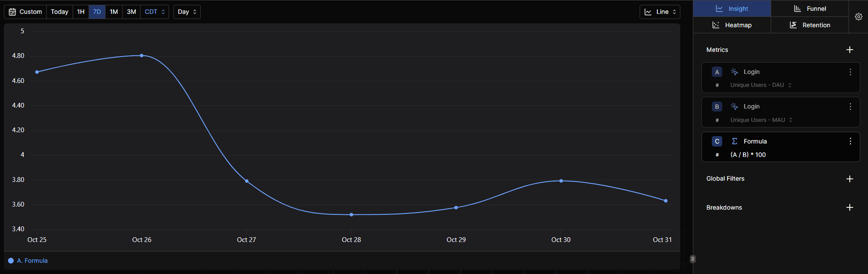Open three-dot menu for Formula metric C
Viewport: 868px width, 274px height.
tap(850, 141)
